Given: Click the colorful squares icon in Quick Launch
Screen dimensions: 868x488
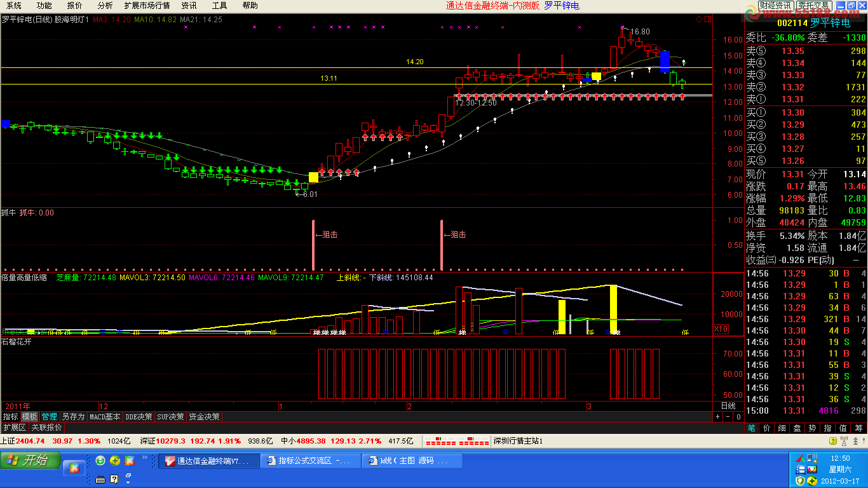Looking at the screenshot, I should point(130,461).
